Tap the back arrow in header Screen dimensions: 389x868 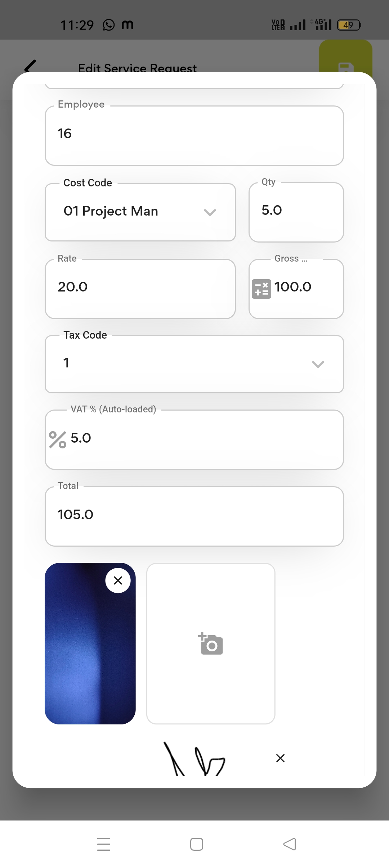click(30, 66)
